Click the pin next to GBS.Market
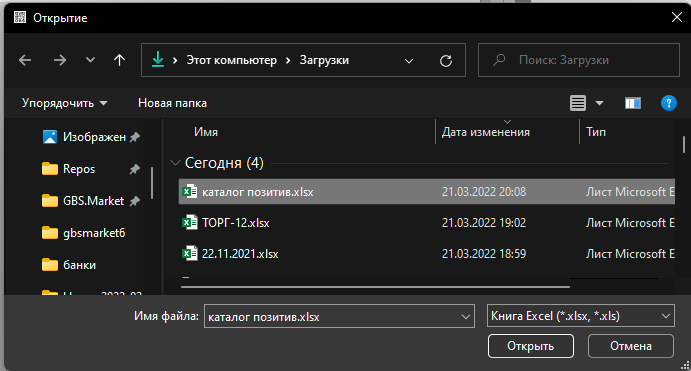Image resolution: width=691 pixels, height=371 pixels. (135, 201)
